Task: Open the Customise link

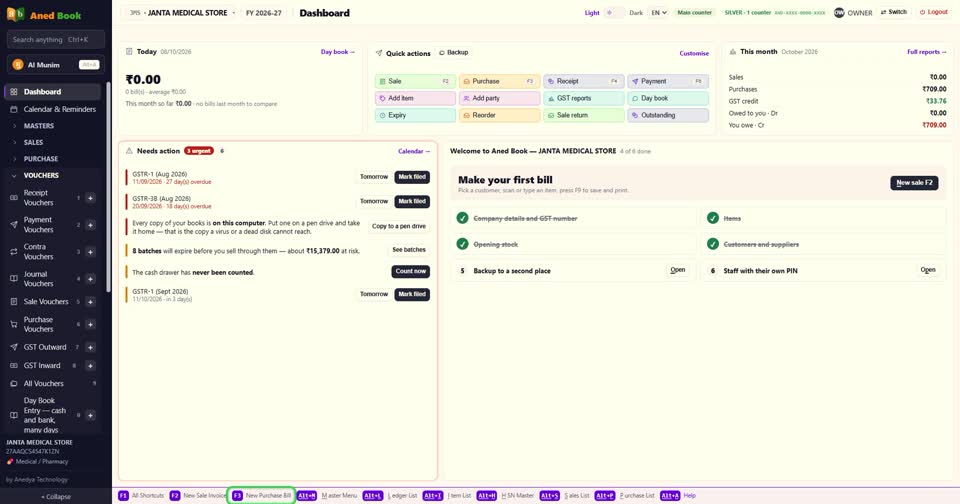Action: point(694,53)
